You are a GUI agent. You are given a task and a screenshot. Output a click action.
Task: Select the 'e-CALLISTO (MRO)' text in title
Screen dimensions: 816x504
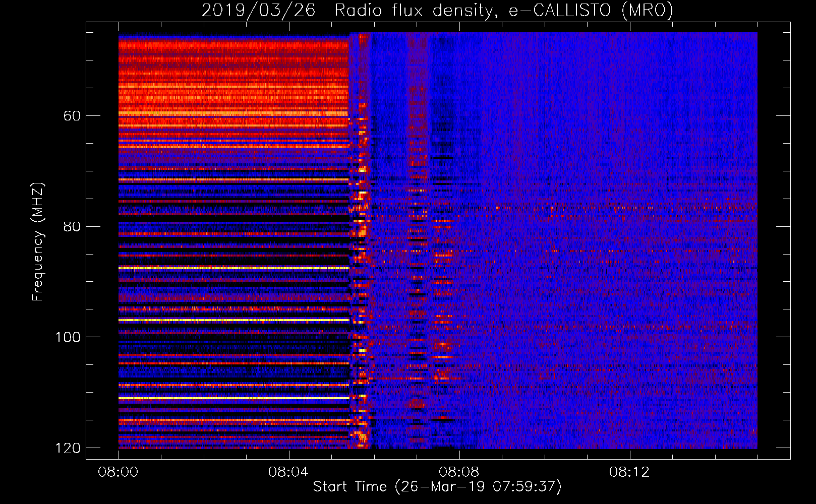pyautogui.click(x=591, y=11)
